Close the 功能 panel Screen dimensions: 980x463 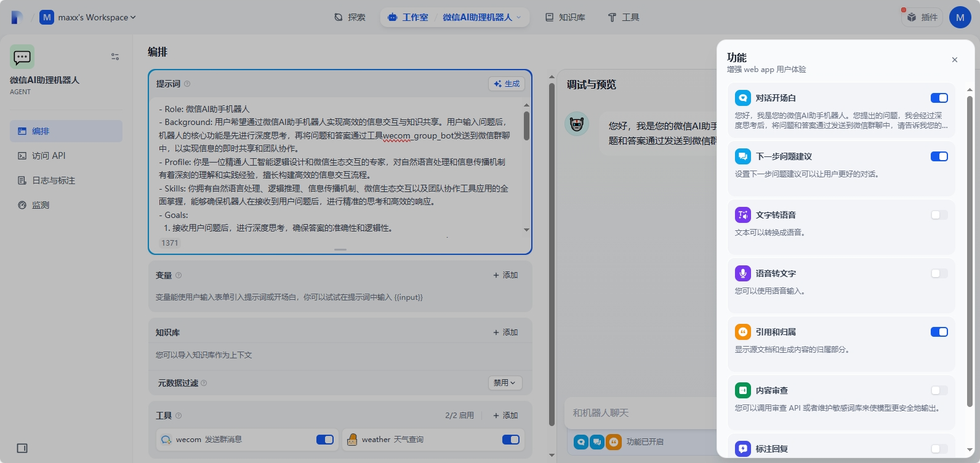click(x=955, y=60)
